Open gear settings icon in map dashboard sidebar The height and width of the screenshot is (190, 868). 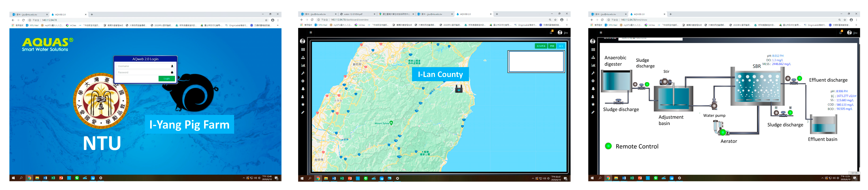(x=303, y=81)
